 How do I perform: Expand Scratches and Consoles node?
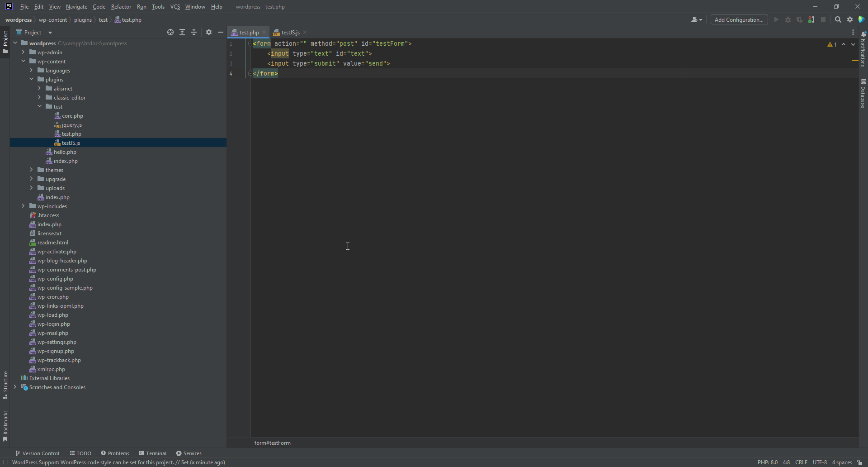pyautogui.click(x=15, y=387)
